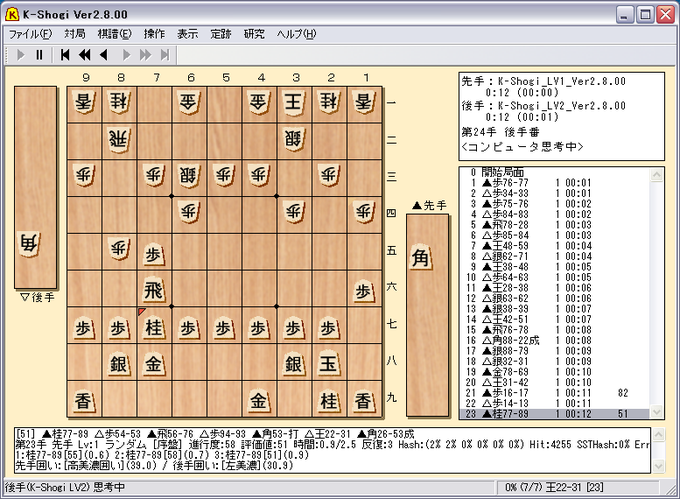
Task: Open the 対局 menu
Action: coord(75,34)
